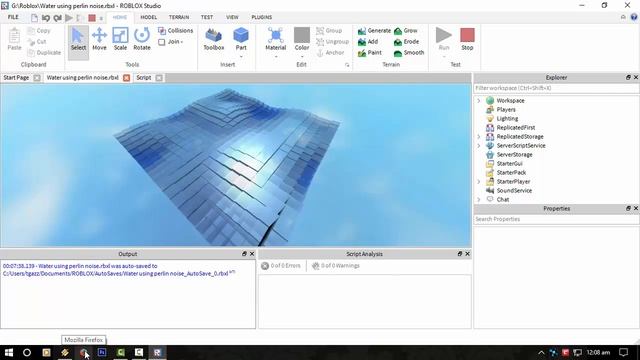The height and width of the screenshot is (360, 640).
Task: Switch to the MODEL ribbon tab
Action: (149, 17)
